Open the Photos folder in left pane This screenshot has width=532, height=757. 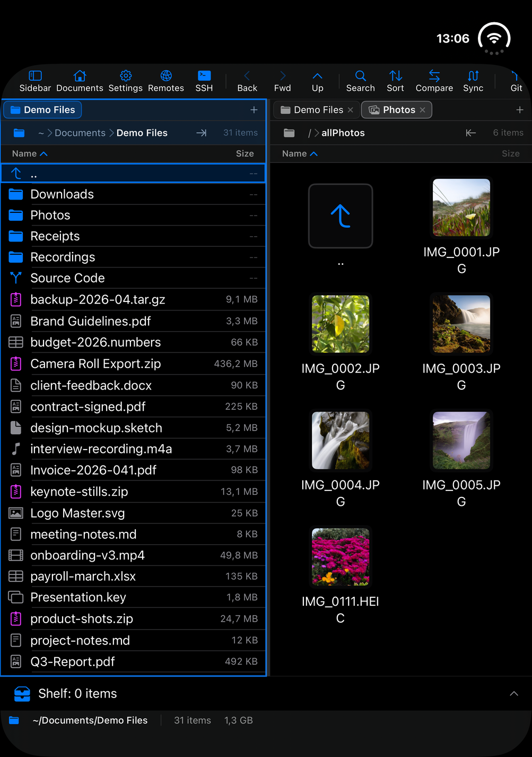[133, 215]
